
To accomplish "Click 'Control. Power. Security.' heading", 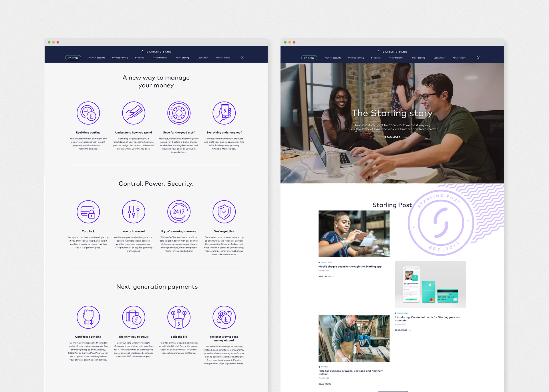I will click(156, 184).
